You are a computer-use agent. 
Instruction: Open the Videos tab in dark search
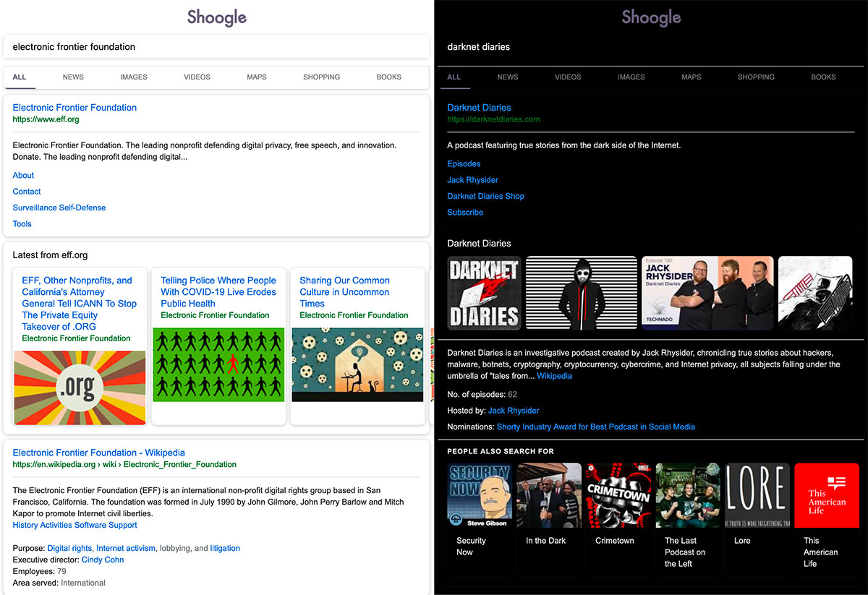pos(568,77)
